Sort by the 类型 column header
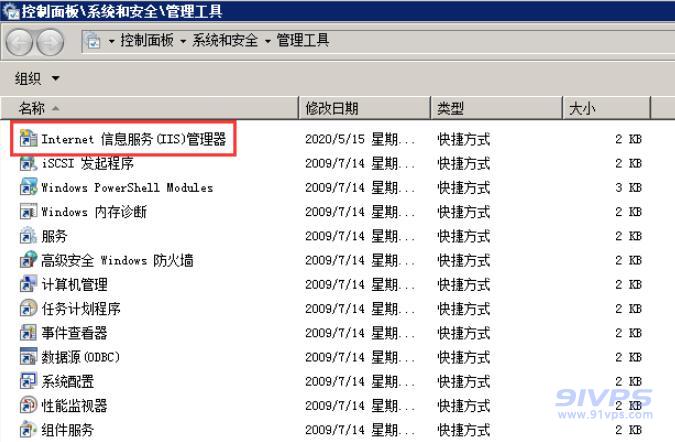This screenshot has width=675, height=442. tap(496, 108)
